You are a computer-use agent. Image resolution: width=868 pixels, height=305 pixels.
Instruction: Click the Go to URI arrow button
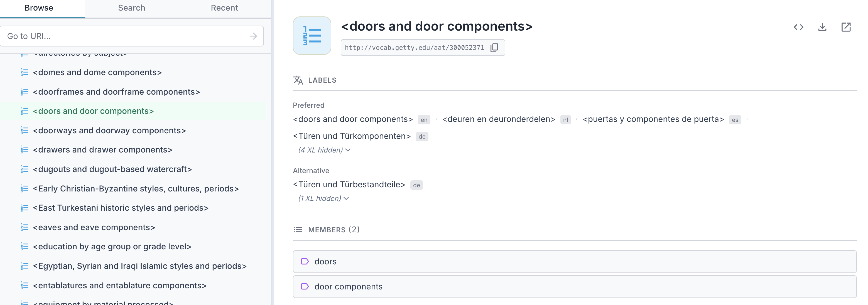tap(253, 36)
